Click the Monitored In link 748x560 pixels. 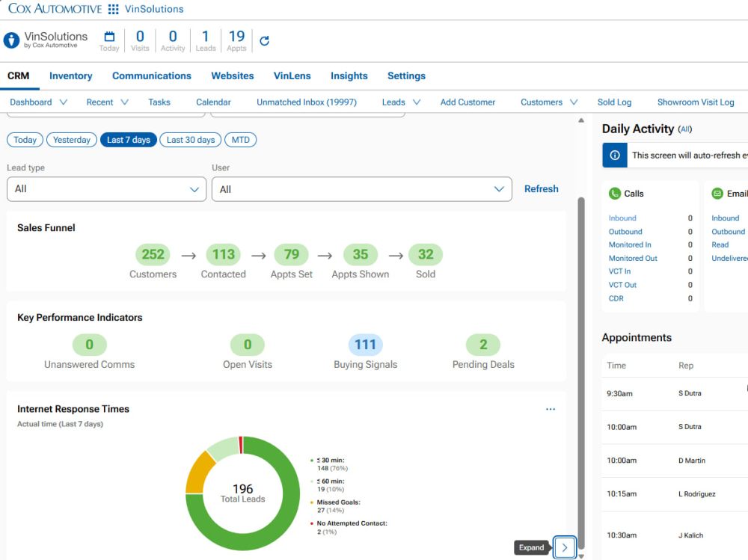pyautogui.click(x=630, y=244)
